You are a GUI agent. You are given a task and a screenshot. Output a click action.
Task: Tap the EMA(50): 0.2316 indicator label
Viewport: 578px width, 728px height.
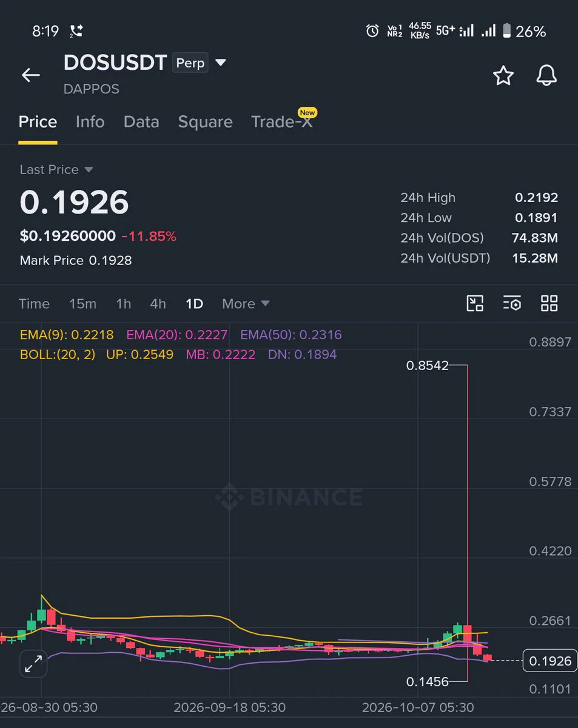pyautogui.click(x=291, y=334)
